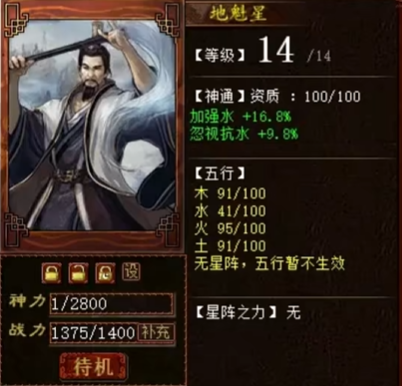The width and height of the screenshot is (402, 386).
Task: Open settings with the 设 button
Action: [131, 272]
